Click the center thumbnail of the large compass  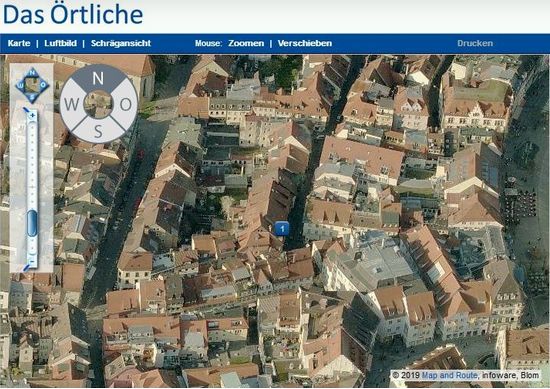coord(99,104)
